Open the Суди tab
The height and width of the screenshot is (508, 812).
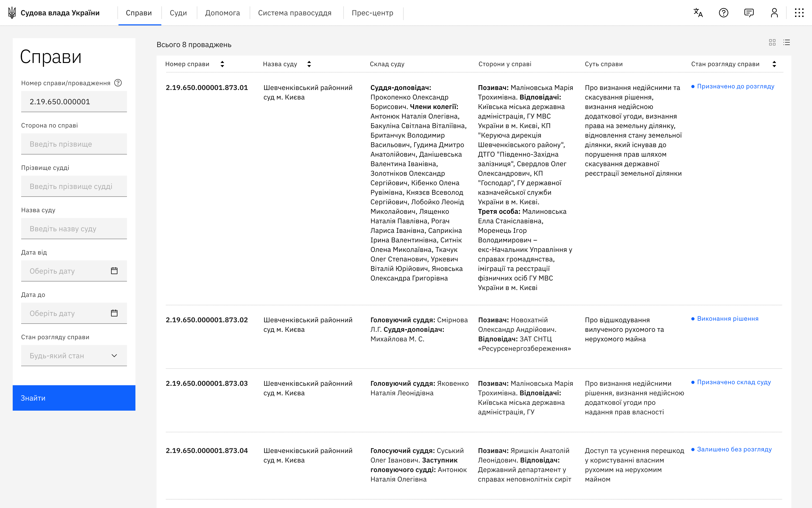pyautogui.click(x=178, y=13)
